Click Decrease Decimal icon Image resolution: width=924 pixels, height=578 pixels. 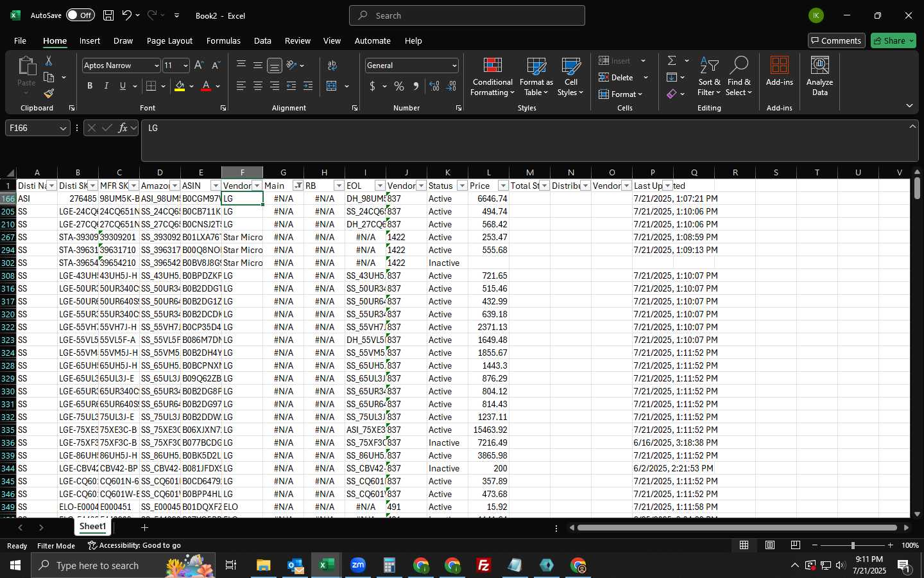coord(451,86)
